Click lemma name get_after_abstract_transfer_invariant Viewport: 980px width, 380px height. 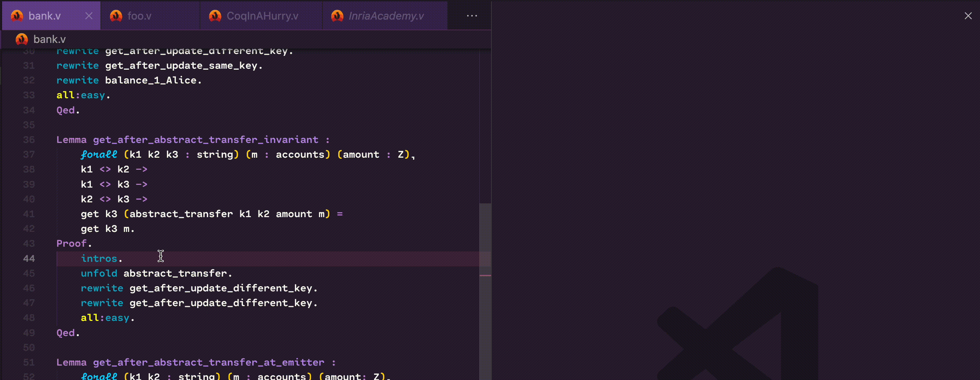pyautogui.click(x=205, y=140)
